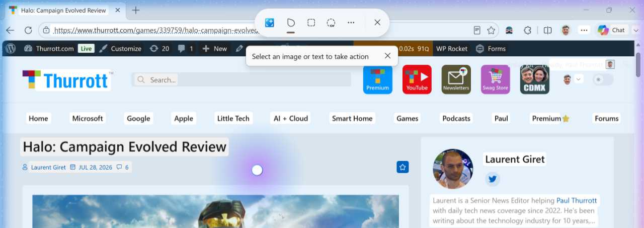The width and height of the screenshot is (644, 228).
Task: Open the Swag Store tile
Action: [495, 79]
